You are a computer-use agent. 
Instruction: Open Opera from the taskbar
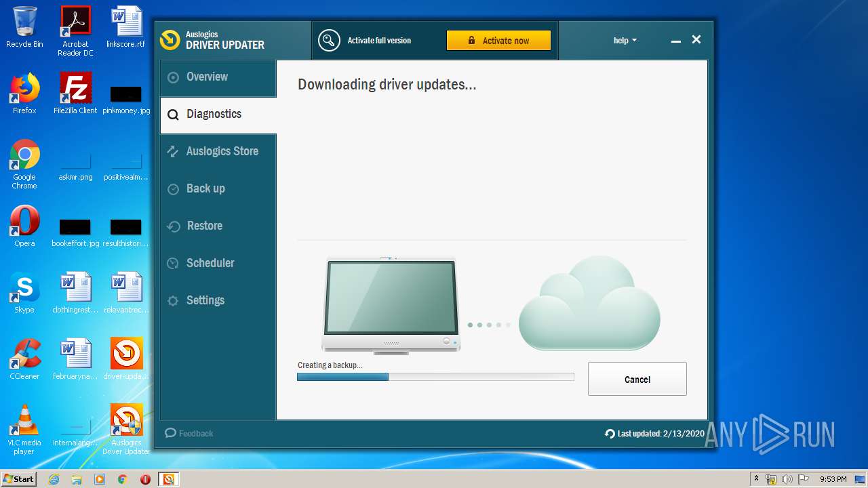[145, 479]
